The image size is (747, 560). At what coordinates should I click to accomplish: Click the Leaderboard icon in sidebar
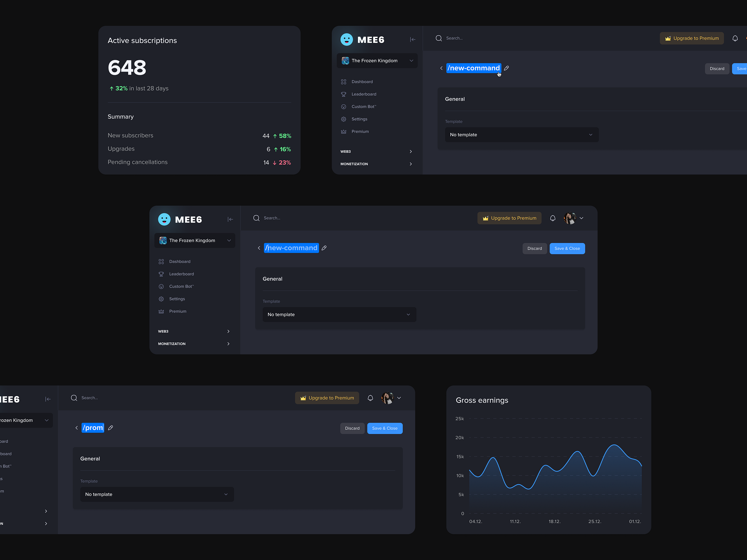[161, 273]
